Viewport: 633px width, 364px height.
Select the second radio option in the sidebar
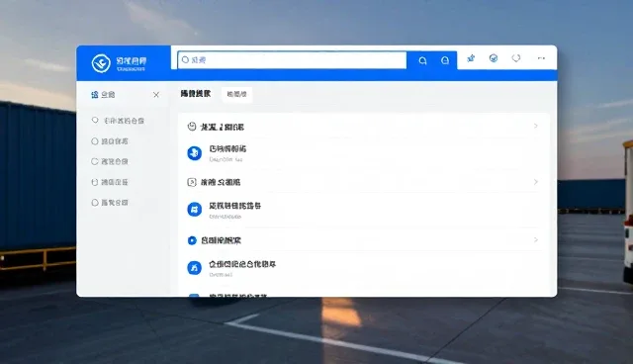(x=95, y=141)
